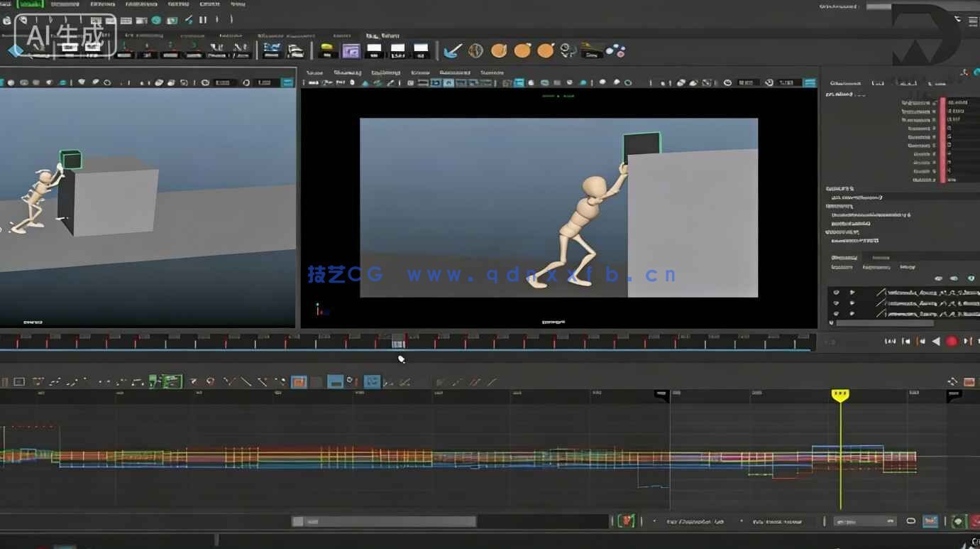980x549 pixels.
Task: Click the yellow time marker in the Graph Editor
Action: click(x=840, y=396)
